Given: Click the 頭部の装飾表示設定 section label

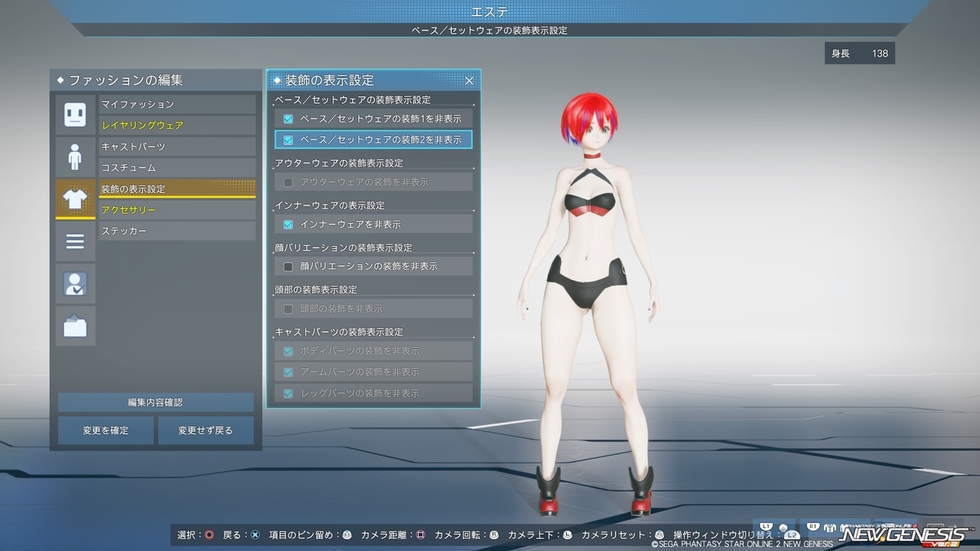Looking at the screenshot, I should coord(316,291).
